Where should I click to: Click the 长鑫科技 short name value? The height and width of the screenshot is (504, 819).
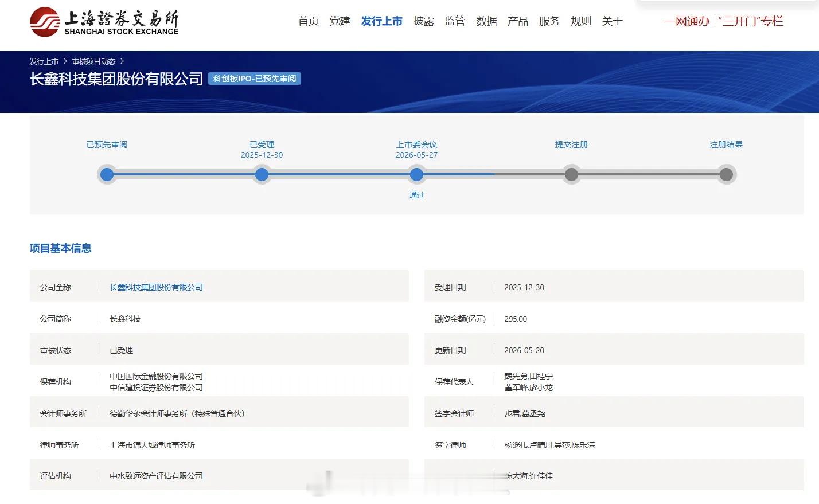pyautogui.click(x=125, y=319)
